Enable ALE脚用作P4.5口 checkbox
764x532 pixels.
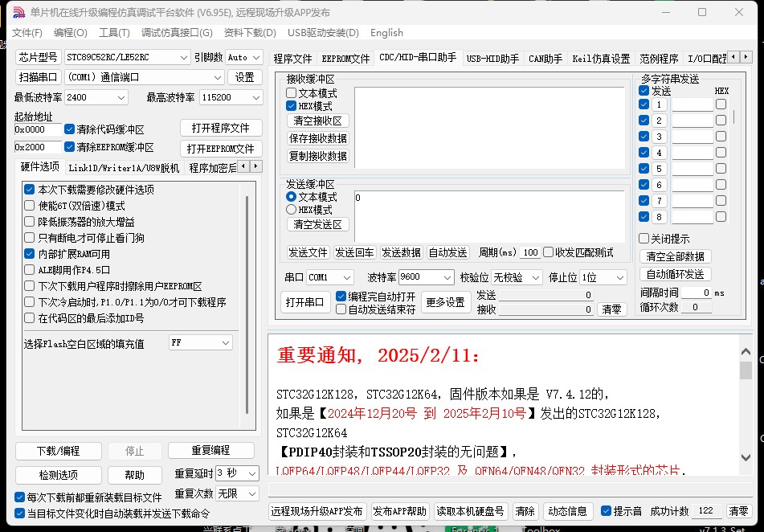(30, 270)
